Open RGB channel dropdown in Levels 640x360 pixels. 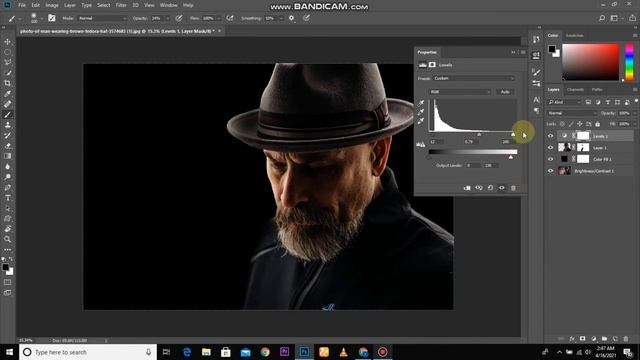[x=460, y=92]
